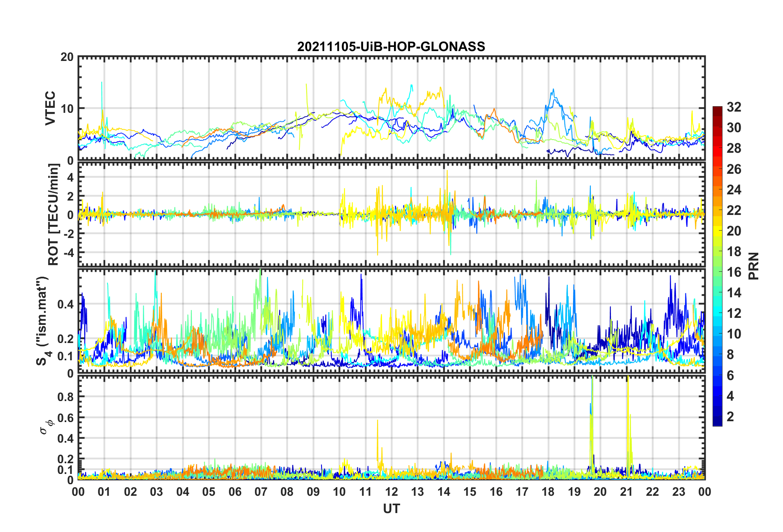Select the ROT axis tick label -2
This screenshot has width=783, height=532.
(68, 233)
